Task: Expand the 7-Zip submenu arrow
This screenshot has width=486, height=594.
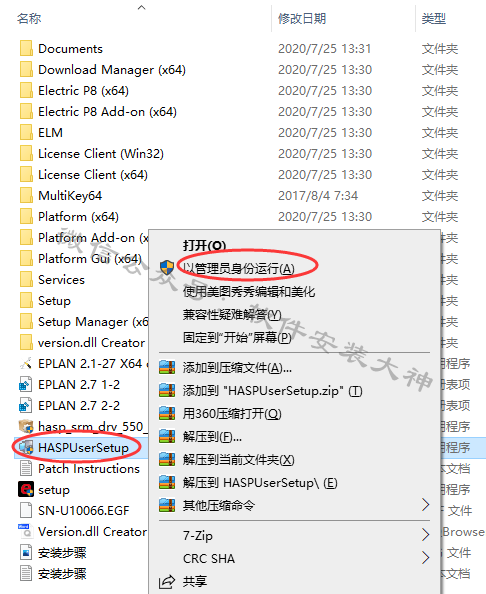Action: click(425, 535)
